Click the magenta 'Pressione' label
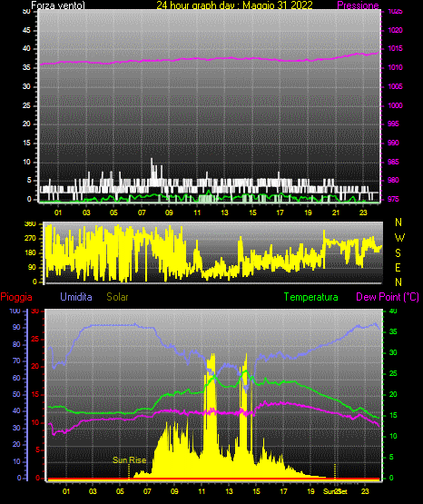 coord(358,5)
